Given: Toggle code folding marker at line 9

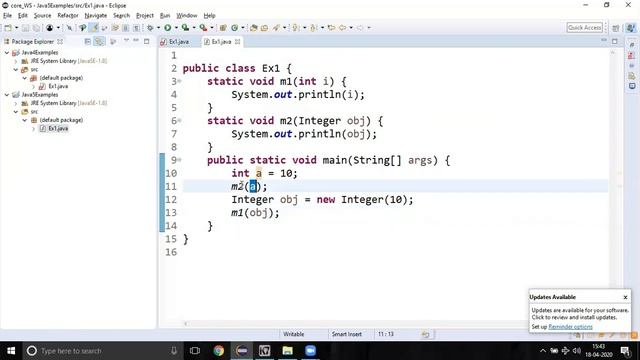Looking at the screenshot, I should [x=179, y=160].
